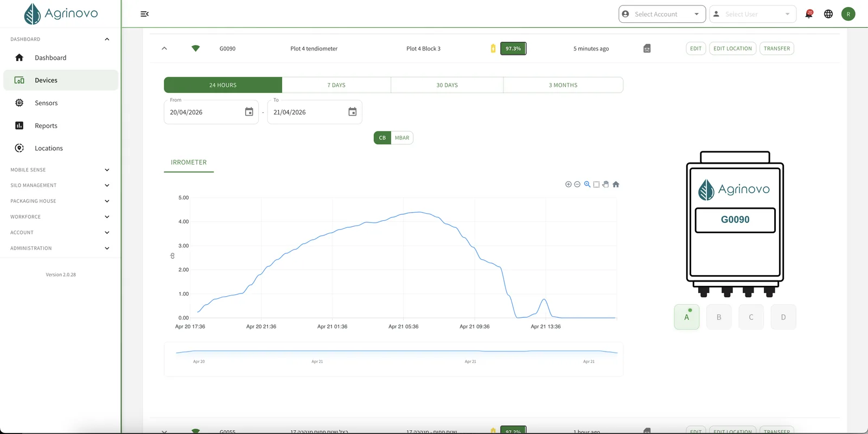Click the Devices icon in the sidebar

tap(20, 80)
